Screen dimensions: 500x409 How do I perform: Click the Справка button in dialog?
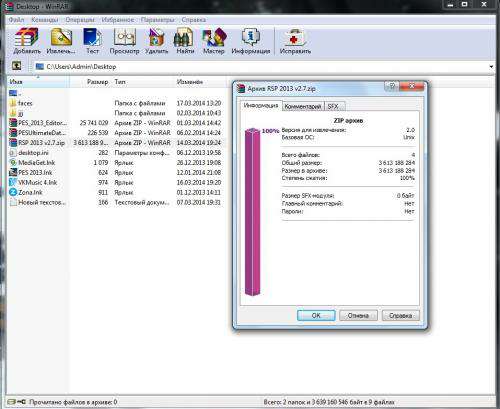coord(400,315)
